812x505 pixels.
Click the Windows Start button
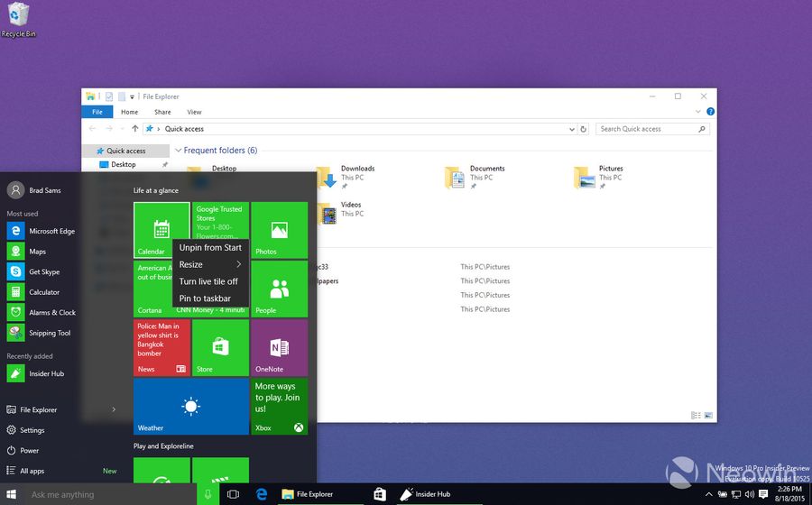(x=12, y=494)
